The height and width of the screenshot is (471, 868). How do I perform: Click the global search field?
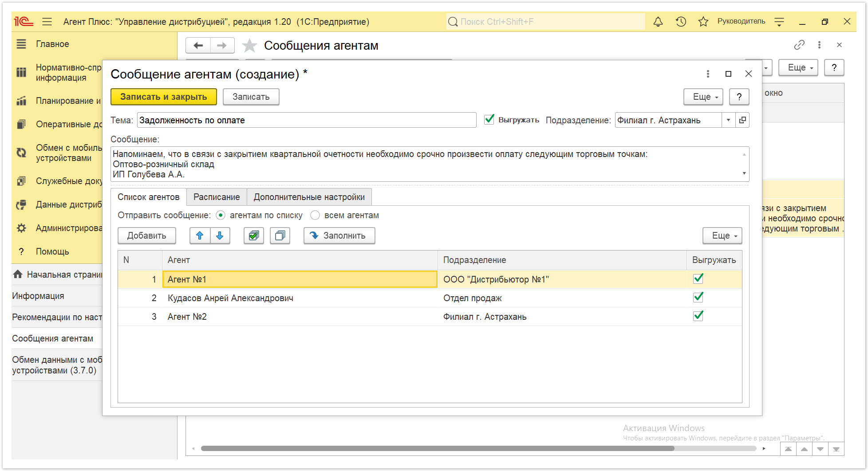point(546,21)
